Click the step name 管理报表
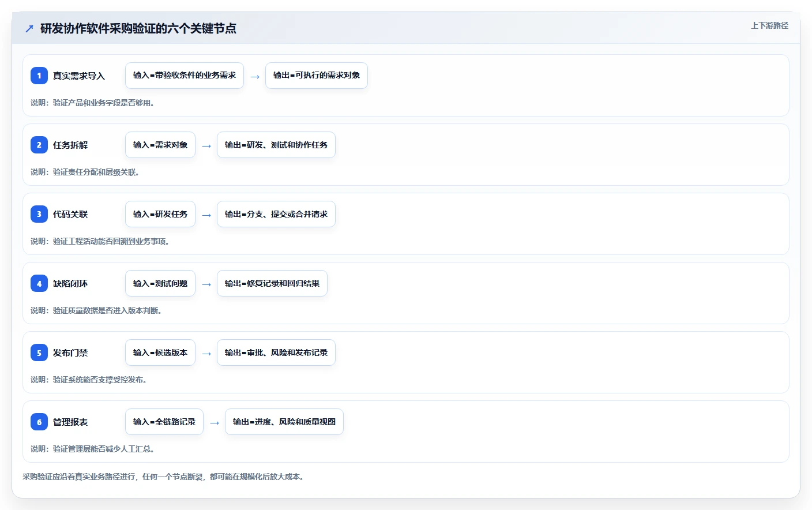812x510 pixels. 70,422
